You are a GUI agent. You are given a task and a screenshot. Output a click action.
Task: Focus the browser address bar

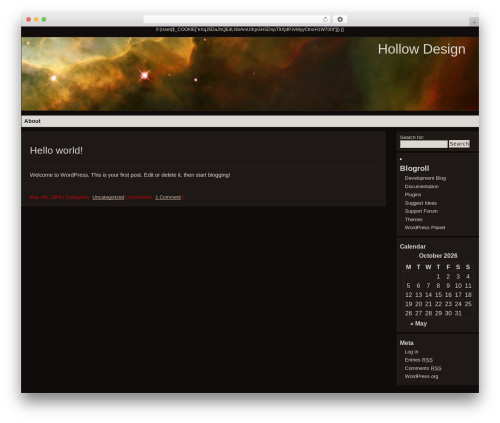click(x=237, y=19)
